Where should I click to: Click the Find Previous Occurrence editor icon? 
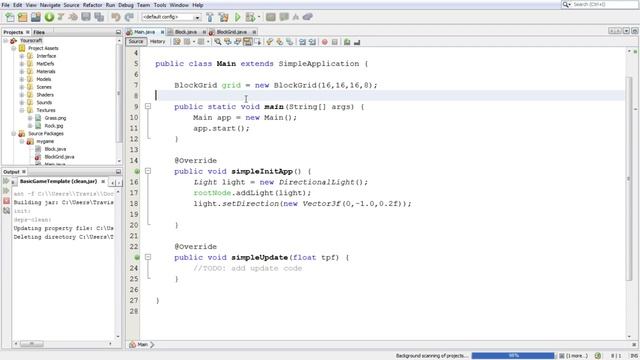click(x=228, y=42)
